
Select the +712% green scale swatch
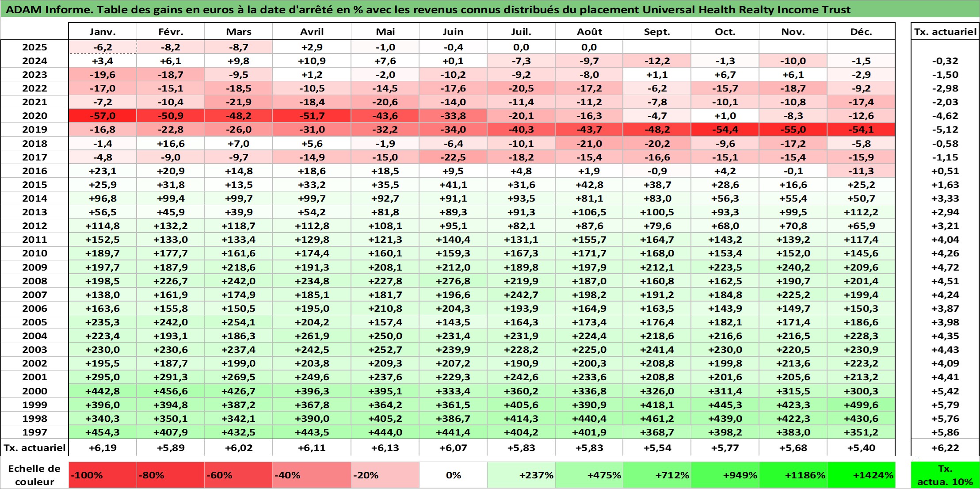point(657,475)
